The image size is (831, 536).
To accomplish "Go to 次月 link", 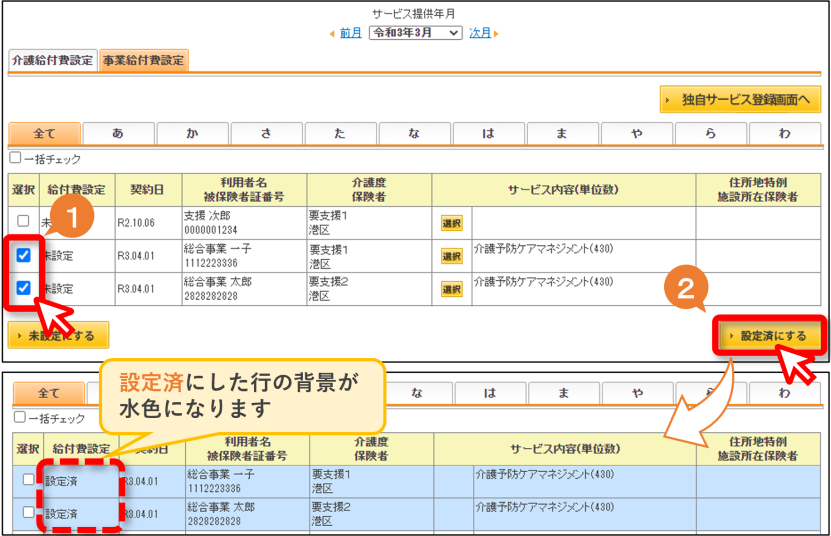I will click(x=480, y=33).
